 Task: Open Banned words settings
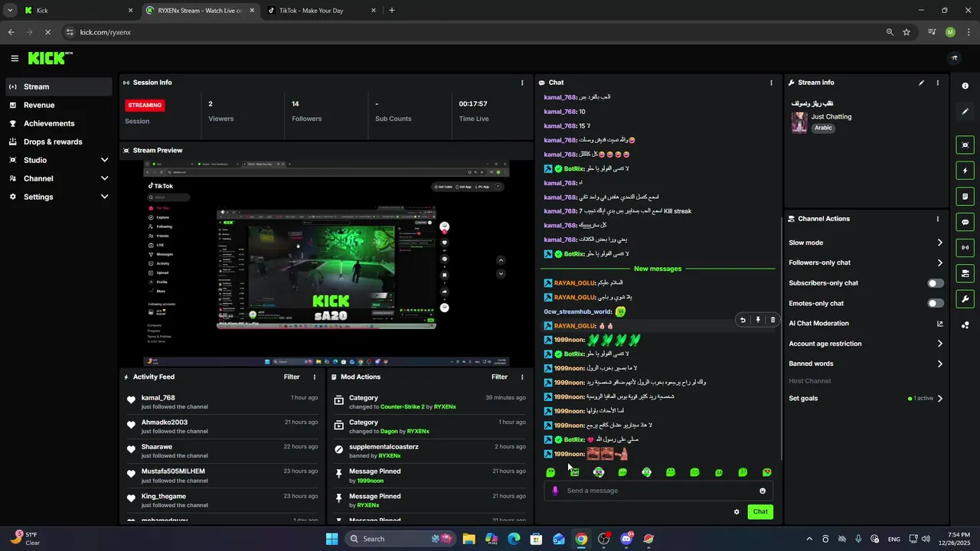tap(866, 364)
